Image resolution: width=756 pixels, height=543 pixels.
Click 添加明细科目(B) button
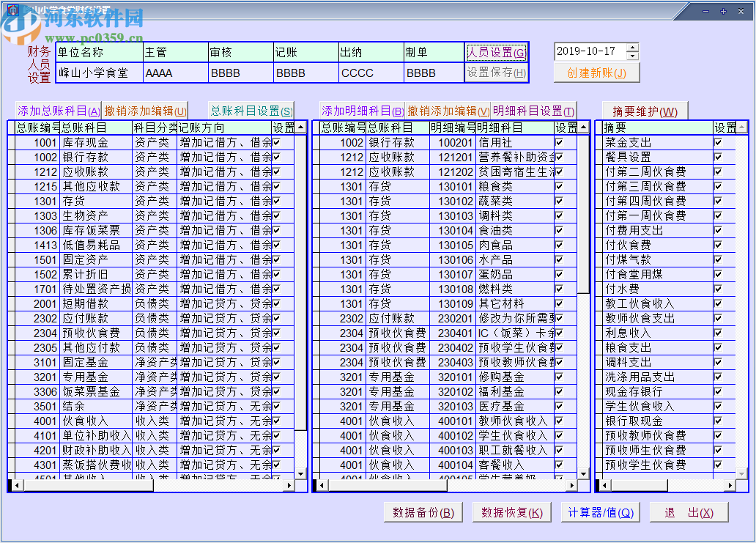point(363,111)
